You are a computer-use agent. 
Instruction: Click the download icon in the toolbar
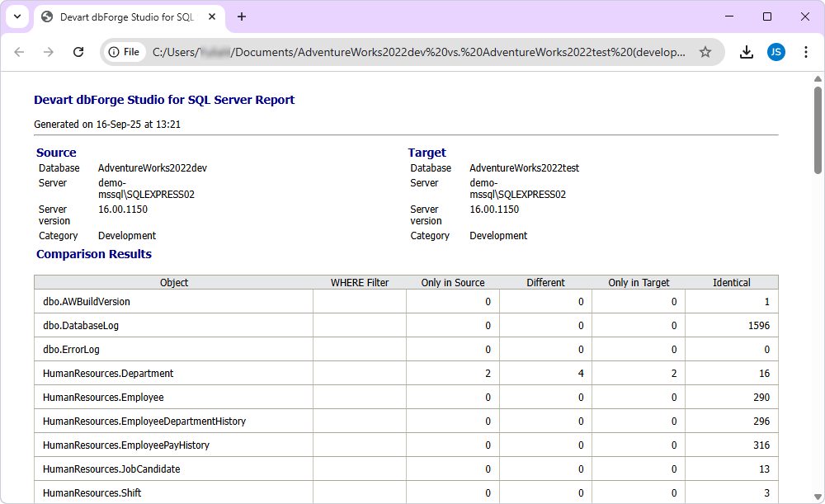coord(746,51)
